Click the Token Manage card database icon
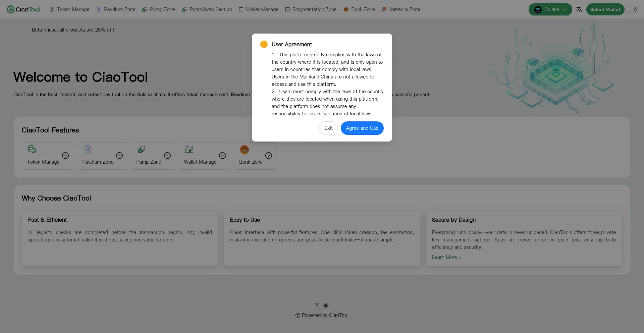Screen dimensions: 644x333 32,149
